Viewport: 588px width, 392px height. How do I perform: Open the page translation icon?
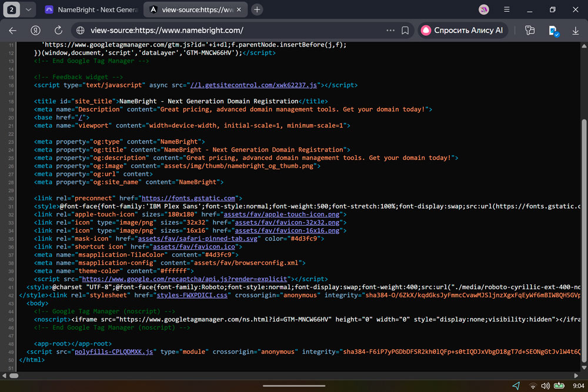pos(554,31)
